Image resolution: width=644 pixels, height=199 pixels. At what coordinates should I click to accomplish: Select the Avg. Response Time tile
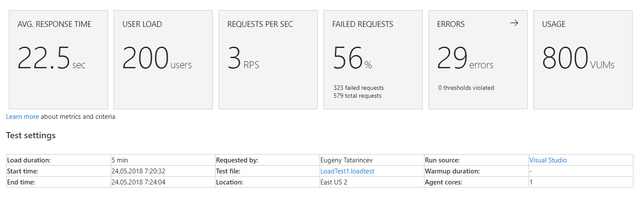58,60
